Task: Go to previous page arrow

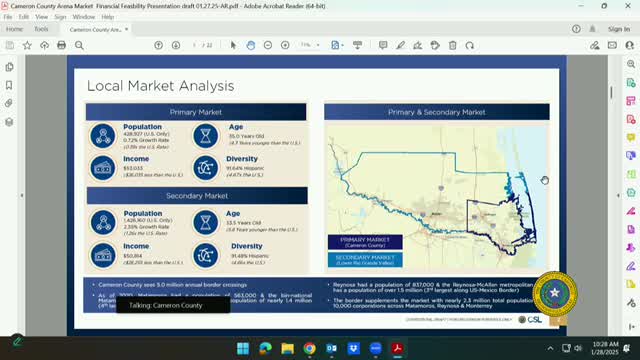Action: pos(158,45)
